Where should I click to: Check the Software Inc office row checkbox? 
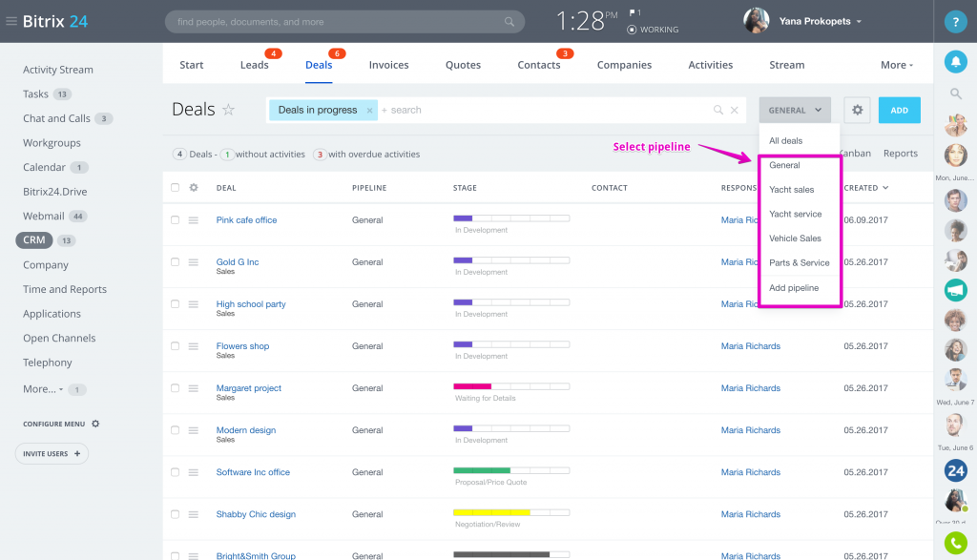[176, 472]
